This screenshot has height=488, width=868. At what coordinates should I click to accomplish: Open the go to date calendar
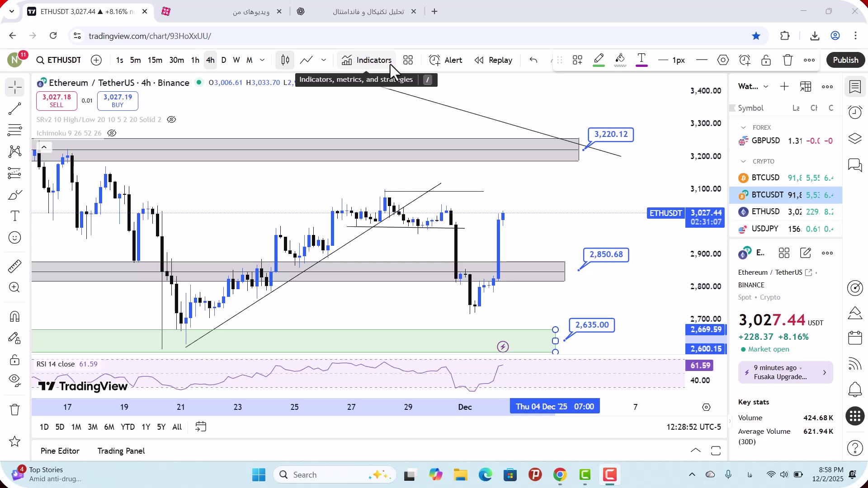coord(201,427)
